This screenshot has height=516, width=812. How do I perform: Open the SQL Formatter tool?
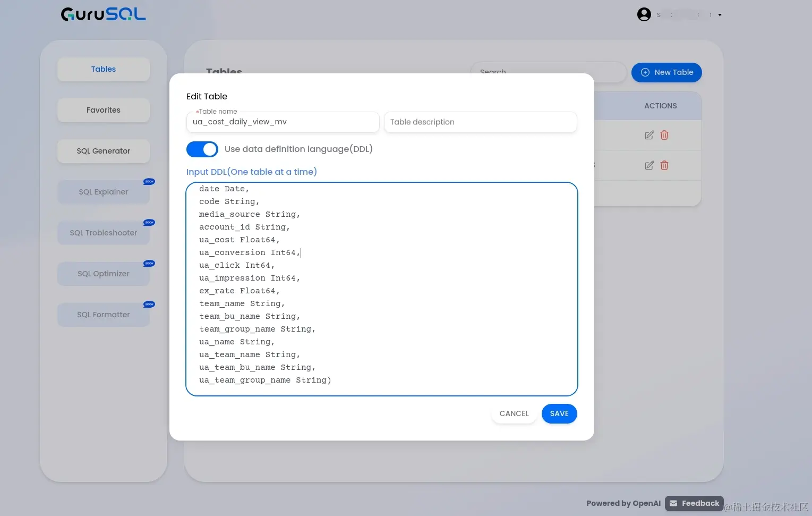(x=103, y=314)
